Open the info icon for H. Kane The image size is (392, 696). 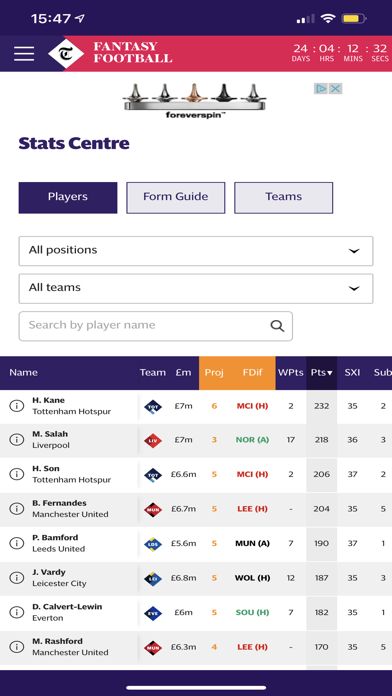16,406
